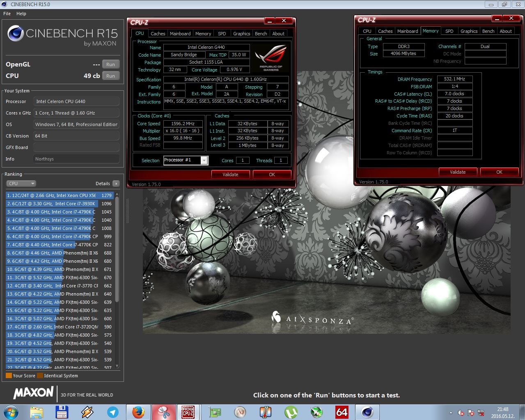Switch to Mainboard tab in right CPU-Z
Screen dimensions: 525x420
(x=408, y=31)
